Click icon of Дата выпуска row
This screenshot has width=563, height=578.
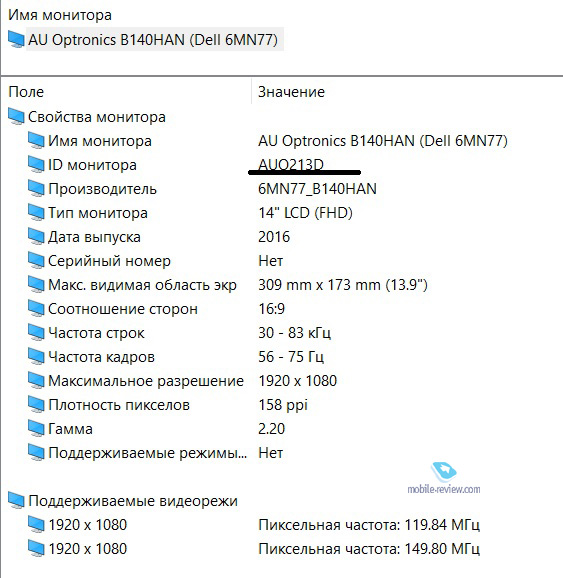pyautogui.click(x=36, y=236)
